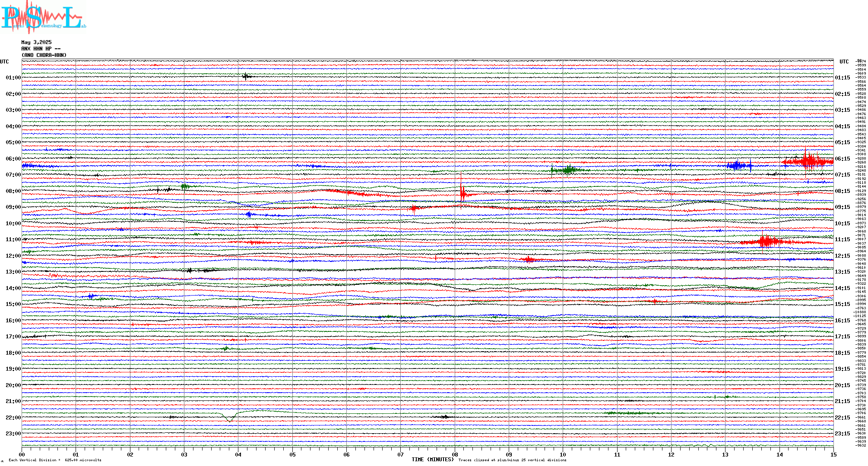Click minute tick label '05' on bottom axis
Screen dimensions: 868x466
coord(292,454)
